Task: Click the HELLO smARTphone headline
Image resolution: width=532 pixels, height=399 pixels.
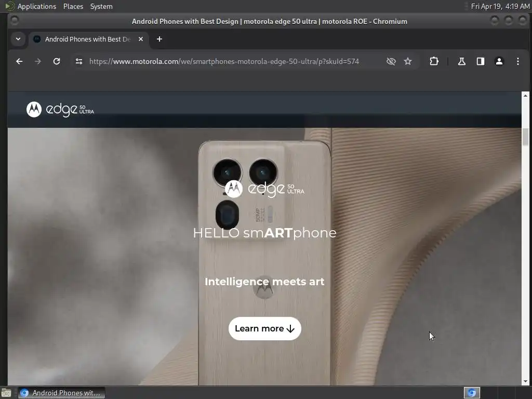Action: 264,233
